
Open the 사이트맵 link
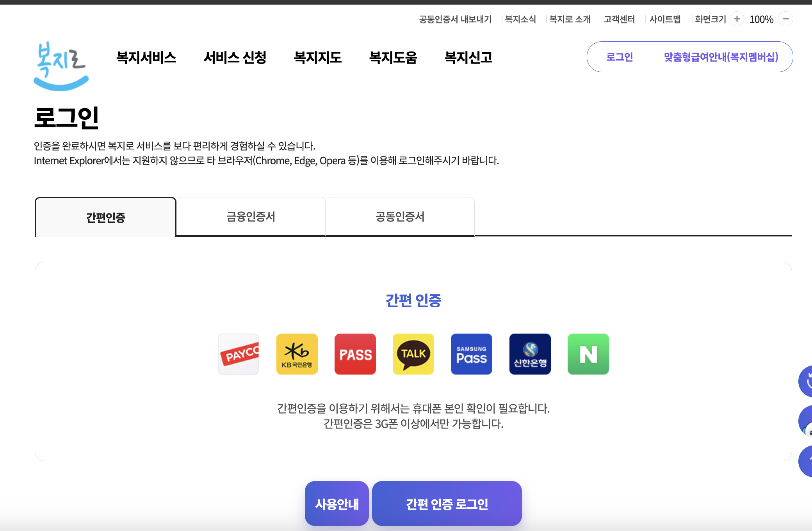coord(665,19)
